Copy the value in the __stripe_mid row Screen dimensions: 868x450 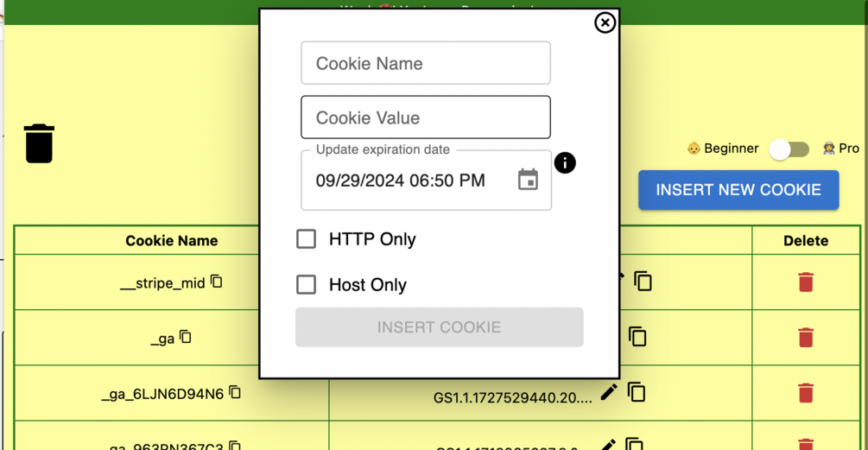point(643,281)
